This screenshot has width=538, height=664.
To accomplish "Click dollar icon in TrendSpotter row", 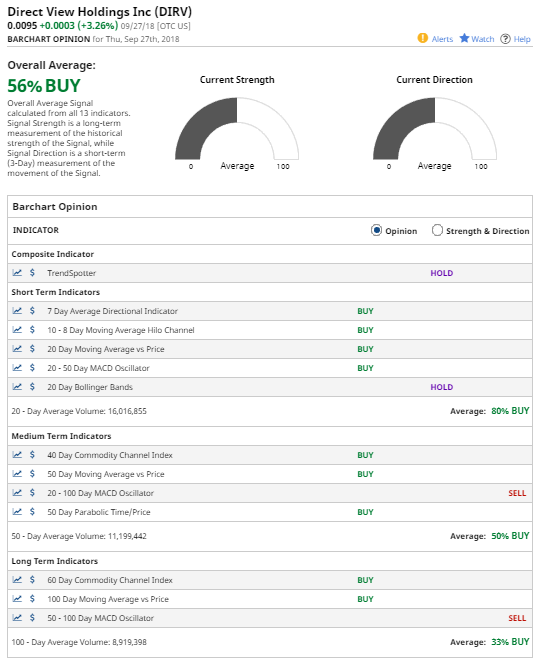I will [32, 273].
